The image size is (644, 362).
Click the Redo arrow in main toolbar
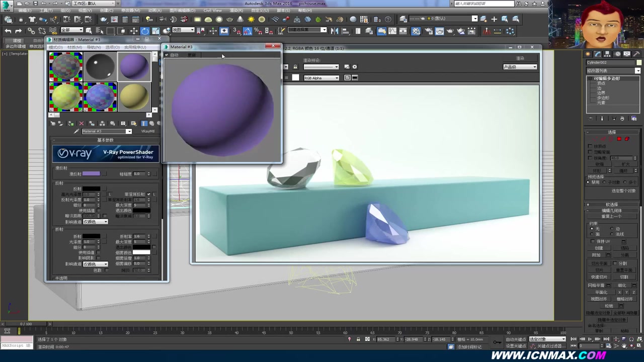pyautogui.click(x=19, y=31)
